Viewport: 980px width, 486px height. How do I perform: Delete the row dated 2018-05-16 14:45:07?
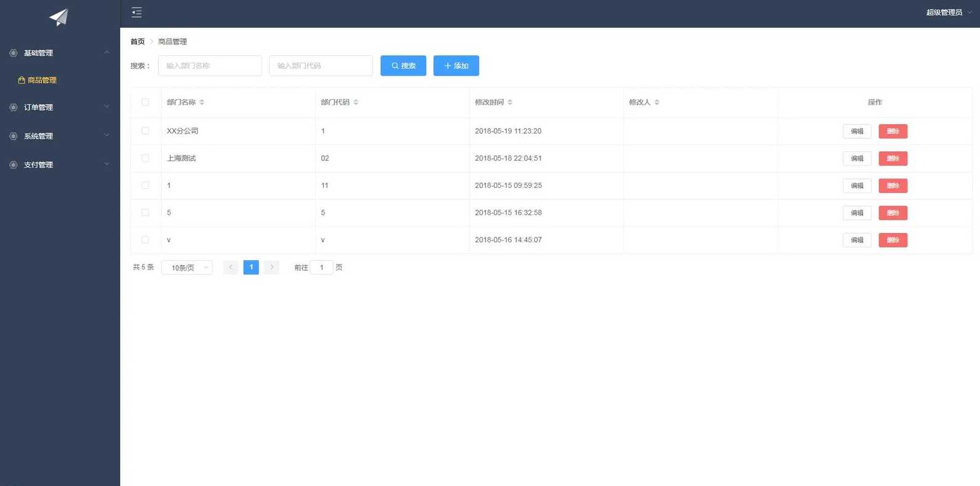(x=893, y=240)
